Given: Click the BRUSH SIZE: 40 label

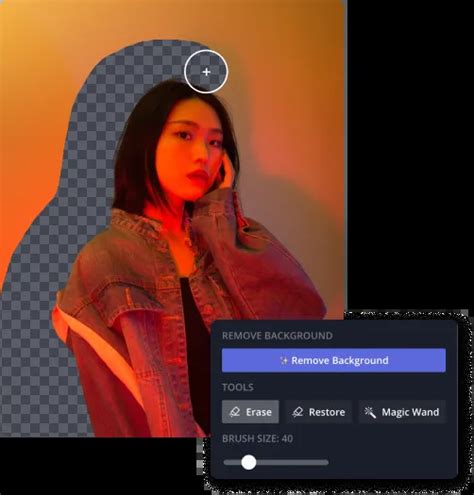Looking at the screenshot, I should [x=258, y=439].
